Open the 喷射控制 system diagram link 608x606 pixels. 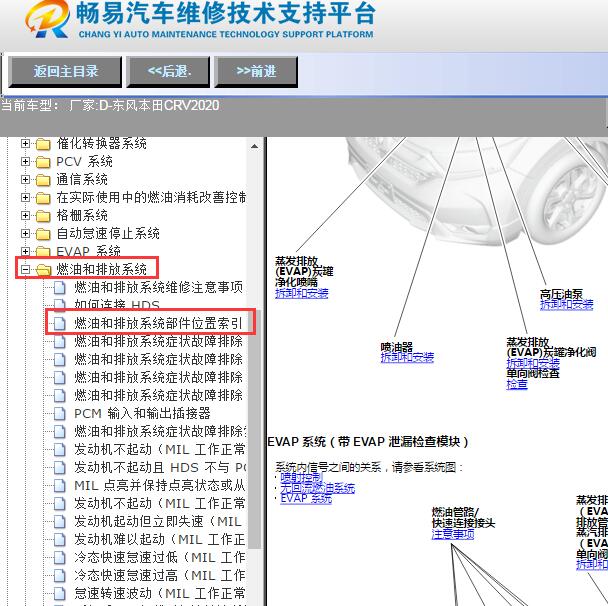[301, 477]
